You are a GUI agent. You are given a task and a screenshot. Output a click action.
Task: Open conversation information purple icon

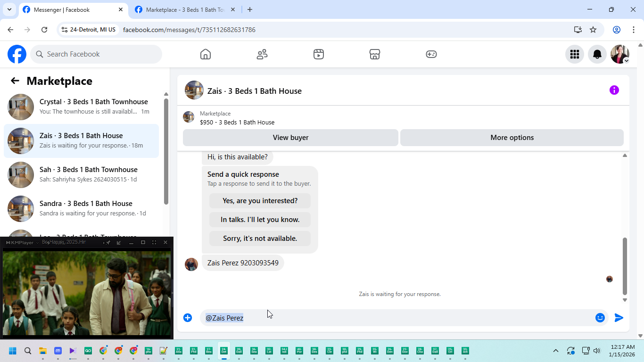click(x=614, y=90)
